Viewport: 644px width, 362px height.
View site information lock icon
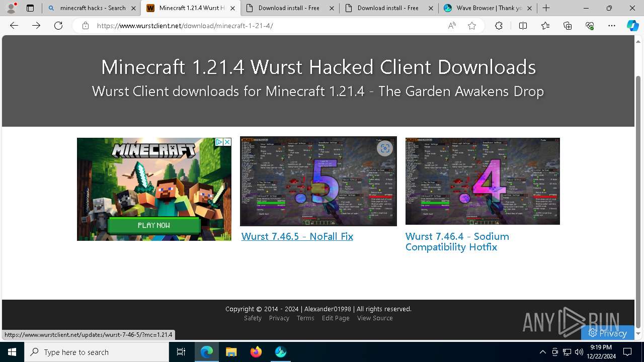(86, 26)
